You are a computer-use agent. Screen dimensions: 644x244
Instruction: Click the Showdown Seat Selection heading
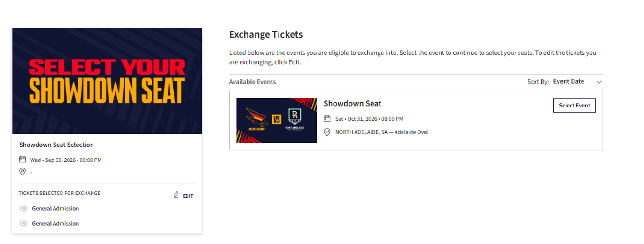(x=56, y=145)
